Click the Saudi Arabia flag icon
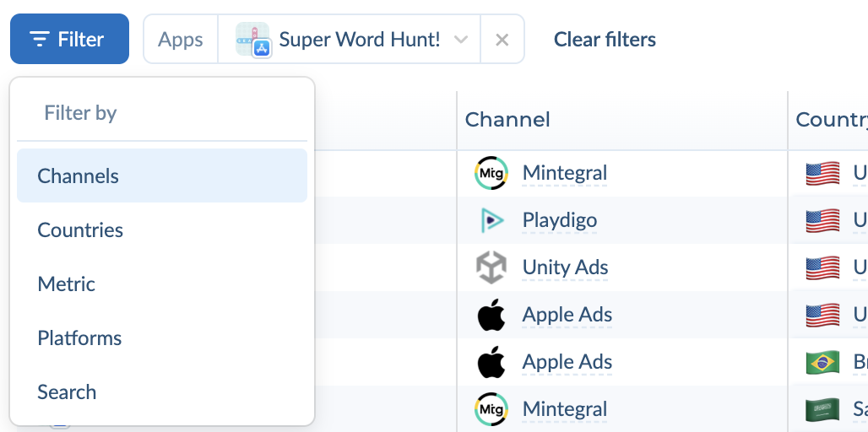Image resolution: width=868 pixels, height=432 pixels. point(822,409)
